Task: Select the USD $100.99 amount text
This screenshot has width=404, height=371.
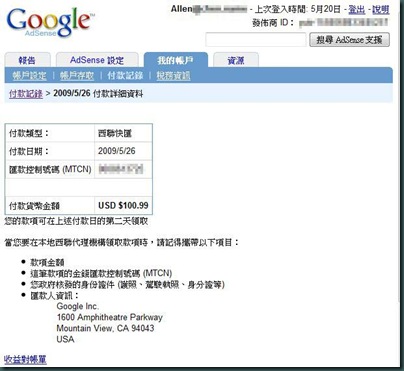Action: [123, 205]
